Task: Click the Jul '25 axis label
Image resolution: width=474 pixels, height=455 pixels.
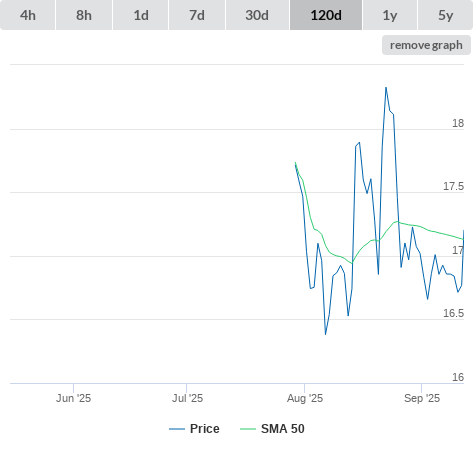Action: coord(187,398)
